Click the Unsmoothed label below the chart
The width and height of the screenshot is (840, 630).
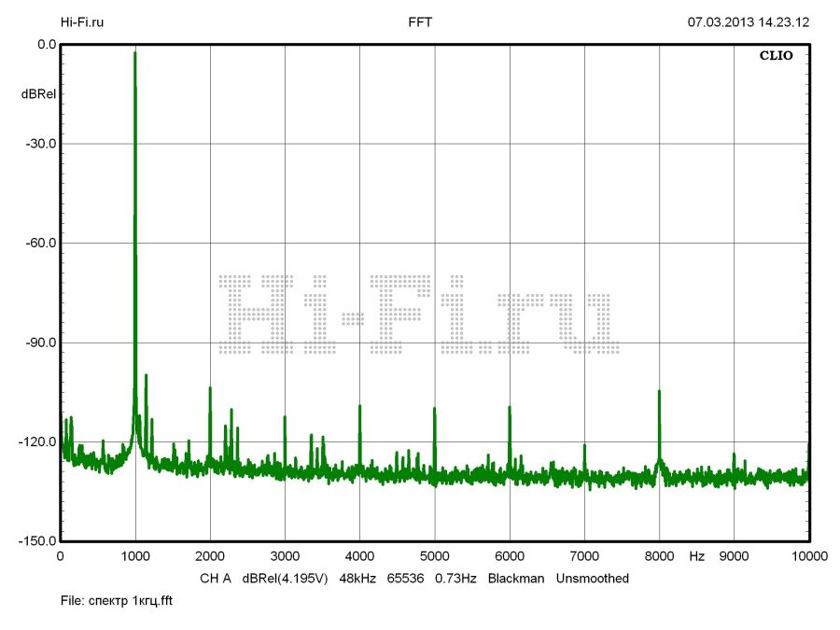[x=593, y=579]
